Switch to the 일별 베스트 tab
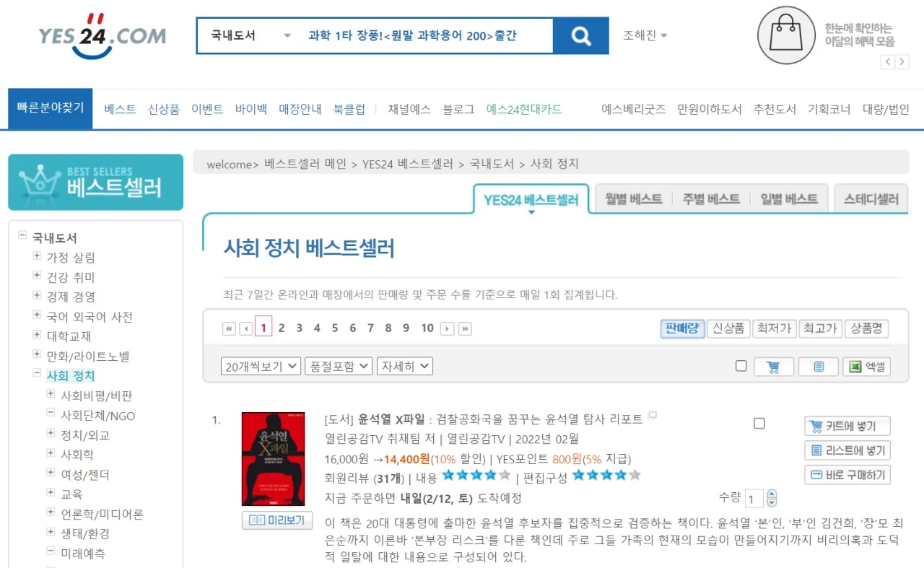The image size is (924, 568). (789, 199)
